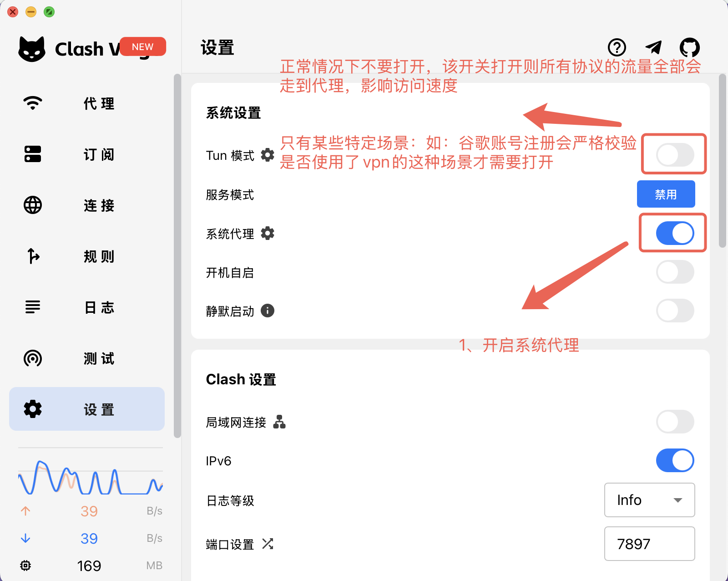Toggle the IPv6 switch

click(675, 460)
